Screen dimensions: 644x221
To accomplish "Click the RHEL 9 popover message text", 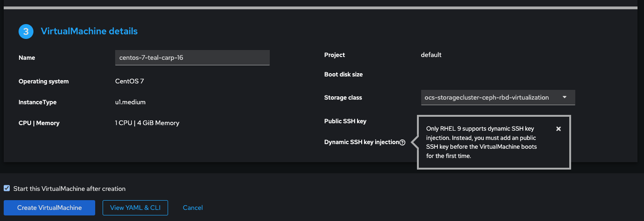I will pos(482,142).
